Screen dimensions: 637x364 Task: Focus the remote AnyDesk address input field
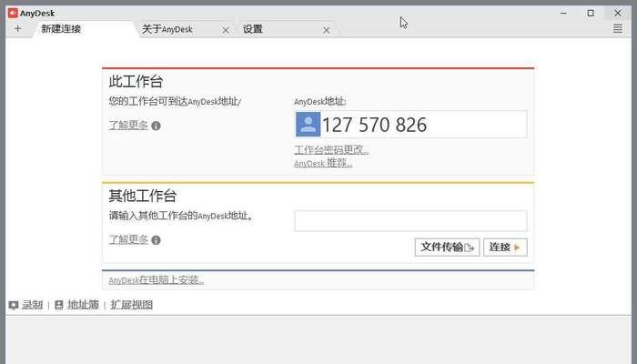410,220
